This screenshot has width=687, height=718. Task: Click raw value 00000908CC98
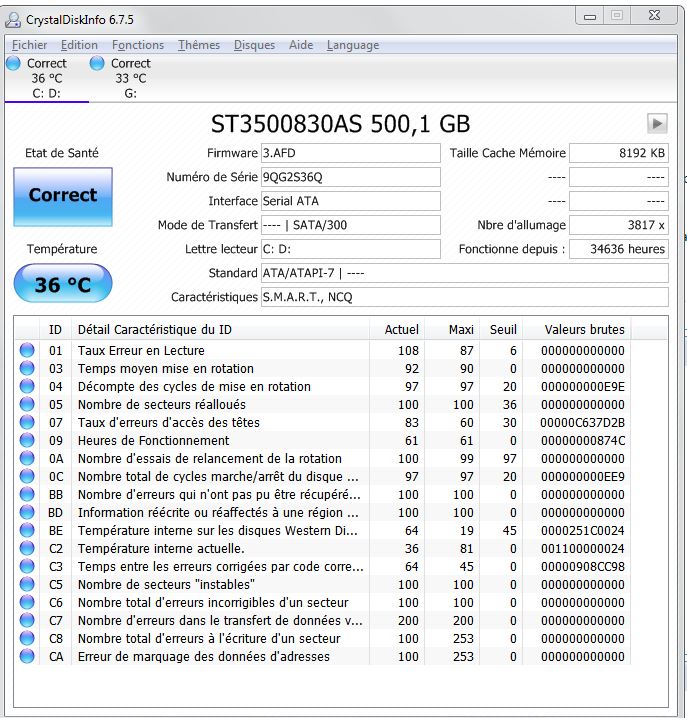583,566
